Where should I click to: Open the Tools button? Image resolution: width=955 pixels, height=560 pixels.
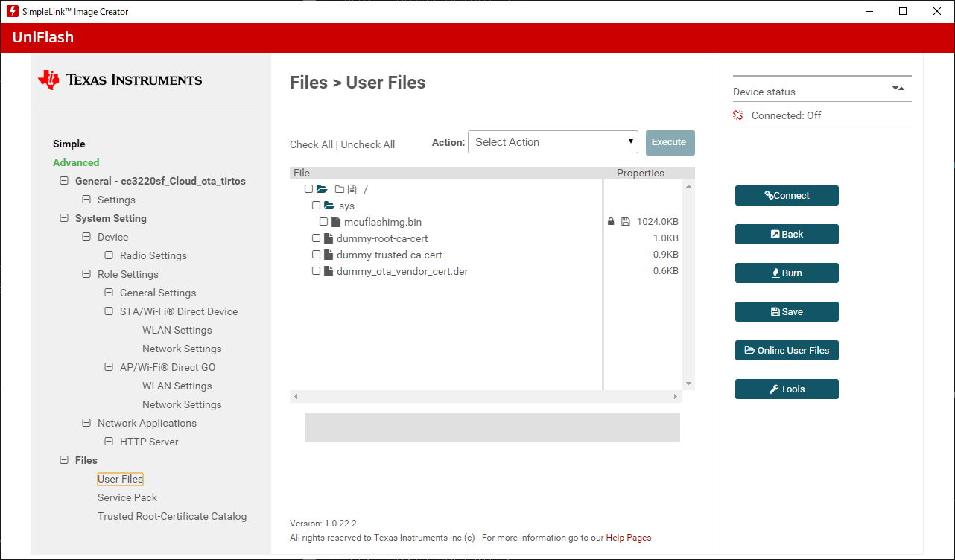[x=787, y=389]
